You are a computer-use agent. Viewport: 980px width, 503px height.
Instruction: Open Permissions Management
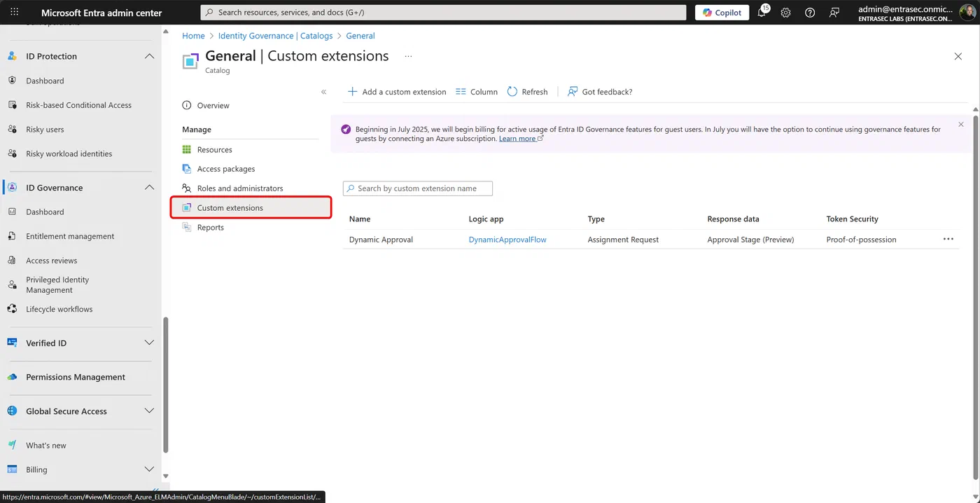pyautogui.click(x=76, y=377)
